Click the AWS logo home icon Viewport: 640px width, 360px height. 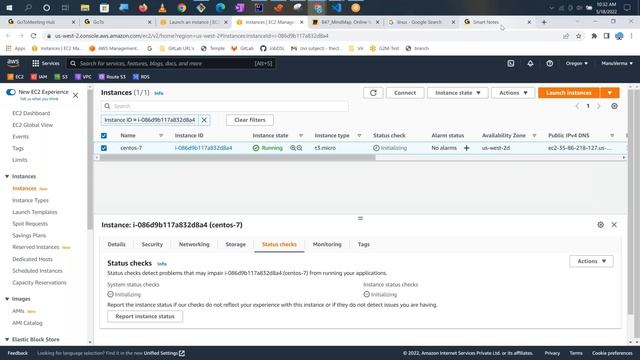pyautogui.click(x=13, y=63)
